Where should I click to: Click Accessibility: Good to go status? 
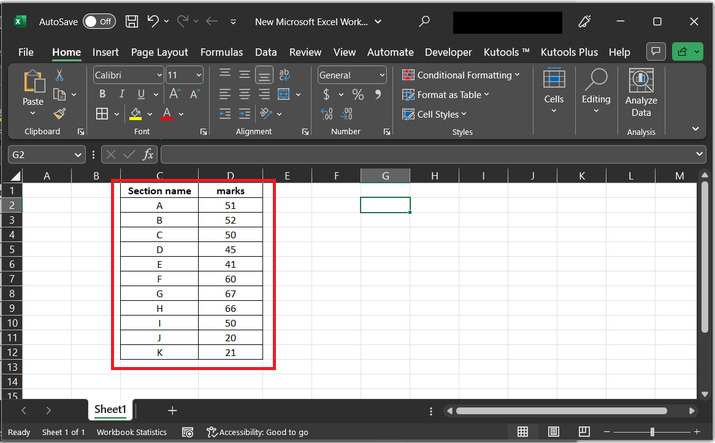coord(257,432)
